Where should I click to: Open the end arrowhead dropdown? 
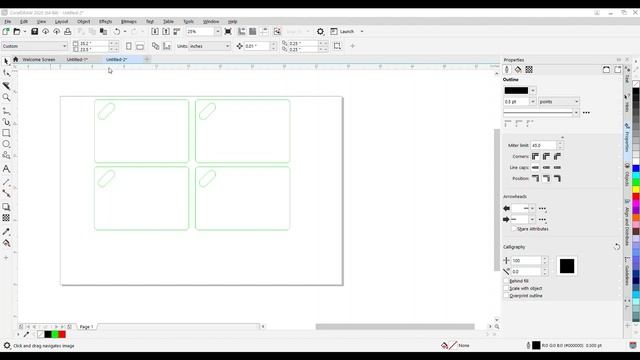pos(532,220)
